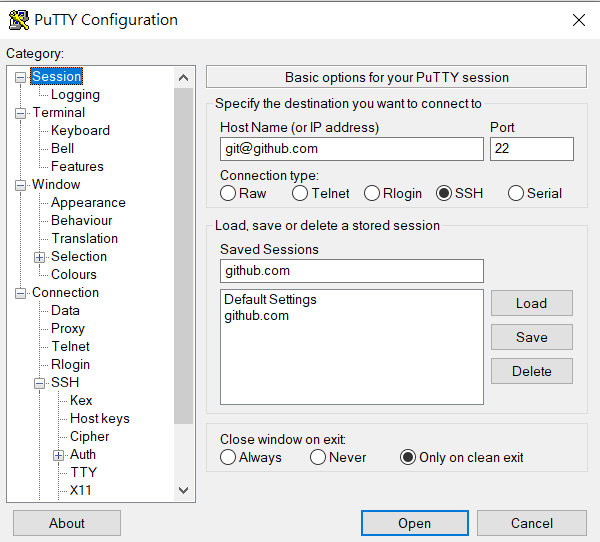Screen dimensions: 600x542
Task: Select Never for close window on exit
Action: (x=318, y=457)
